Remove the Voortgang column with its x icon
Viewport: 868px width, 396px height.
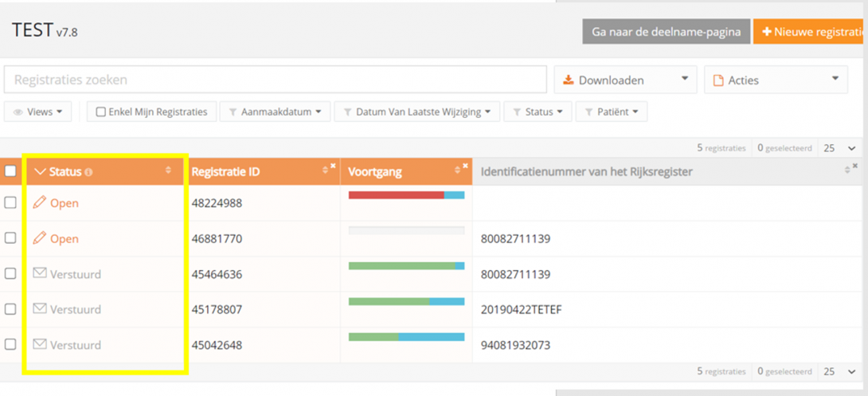coord(467,167)
